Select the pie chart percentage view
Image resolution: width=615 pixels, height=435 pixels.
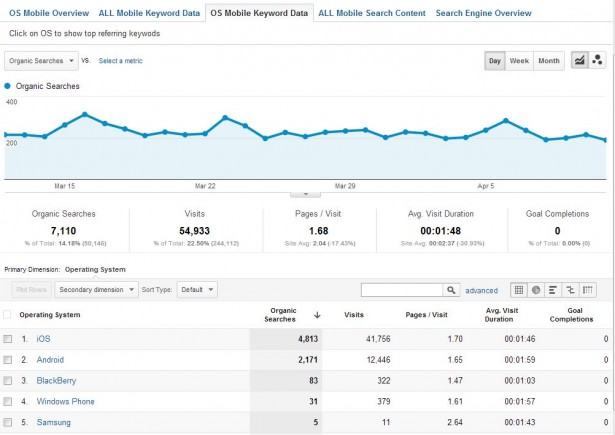[x=536, y=290]
